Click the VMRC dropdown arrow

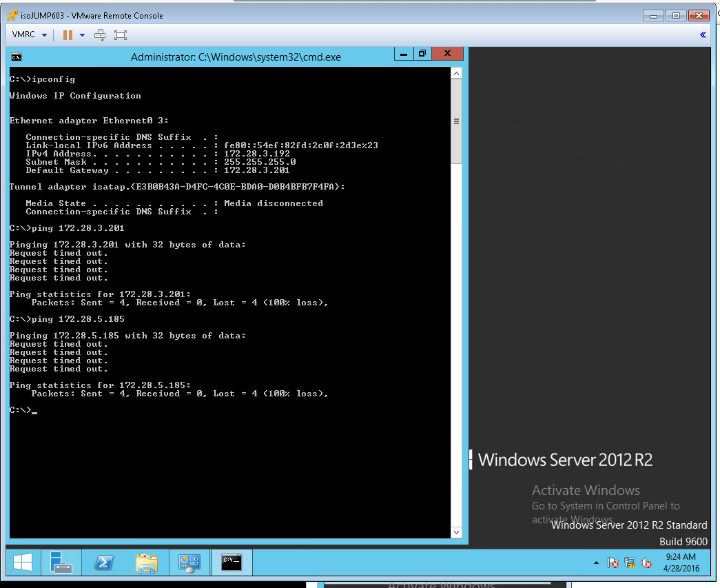click(45, 35)
